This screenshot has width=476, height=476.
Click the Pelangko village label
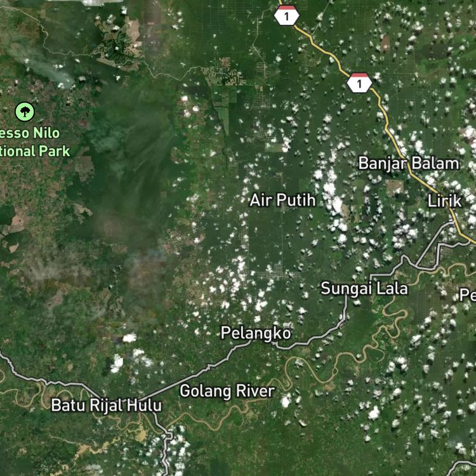click(x=256, y=333)
